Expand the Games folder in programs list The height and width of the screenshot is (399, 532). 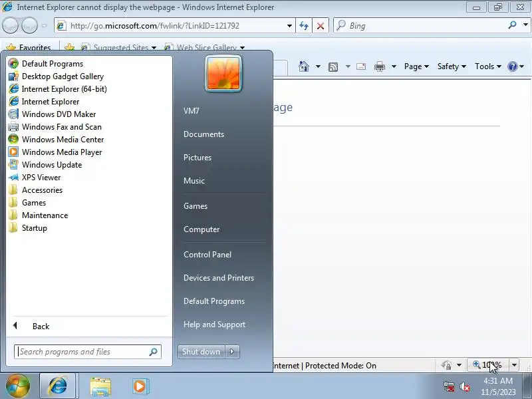click(x=34, y=203)
